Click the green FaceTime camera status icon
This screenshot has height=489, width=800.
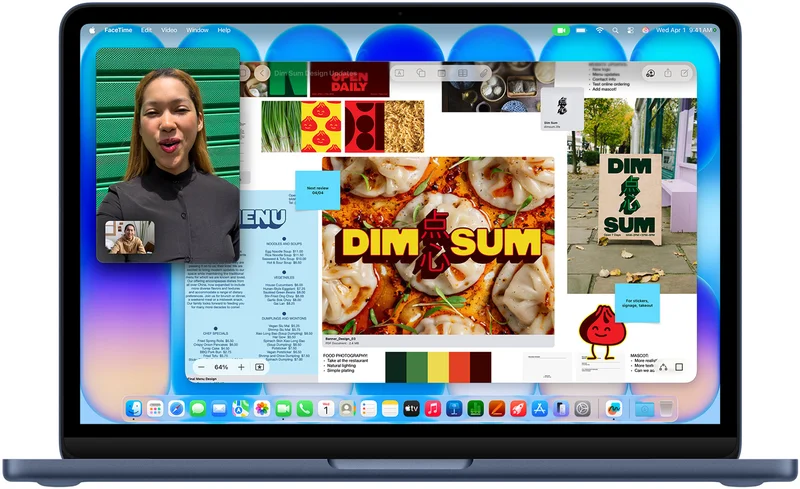(x=561, y=30)
